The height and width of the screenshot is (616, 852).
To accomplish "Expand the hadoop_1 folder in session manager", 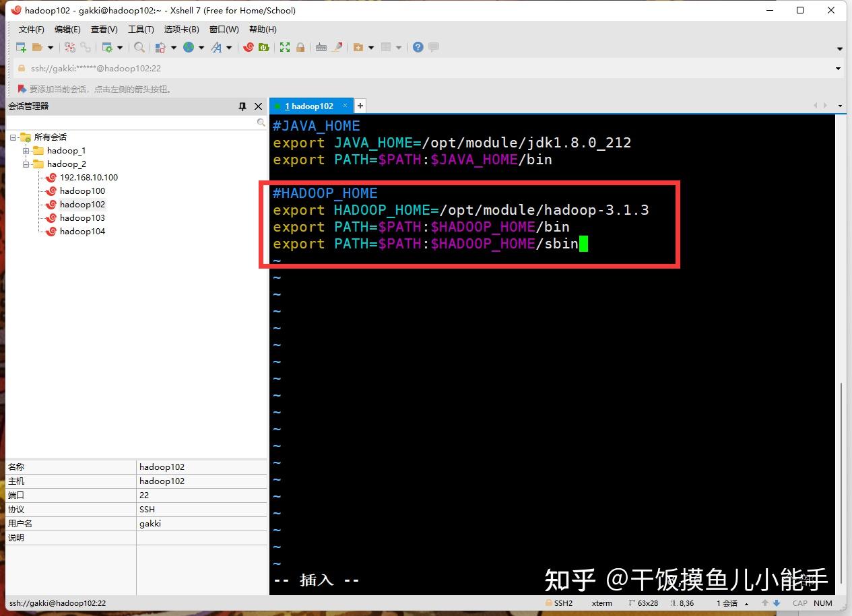I will pos(28,150).
